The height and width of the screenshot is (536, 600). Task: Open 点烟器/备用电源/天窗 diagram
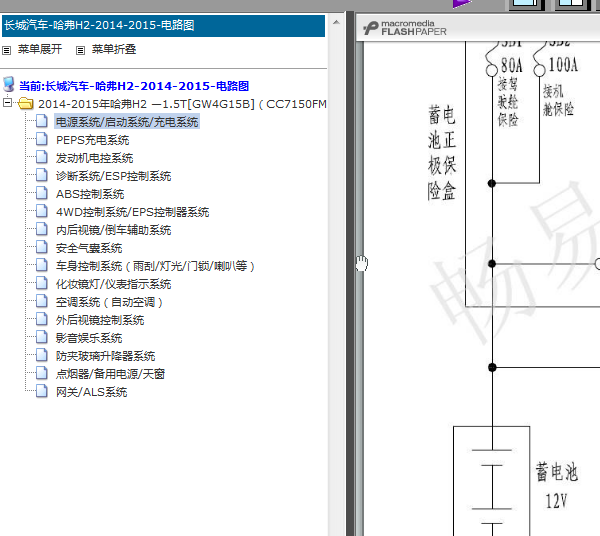coord(110,374)
